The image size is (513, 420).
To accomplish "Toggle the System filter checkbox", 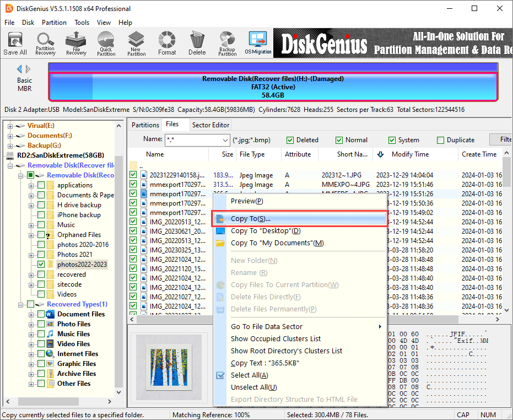I will coord(392,140).
